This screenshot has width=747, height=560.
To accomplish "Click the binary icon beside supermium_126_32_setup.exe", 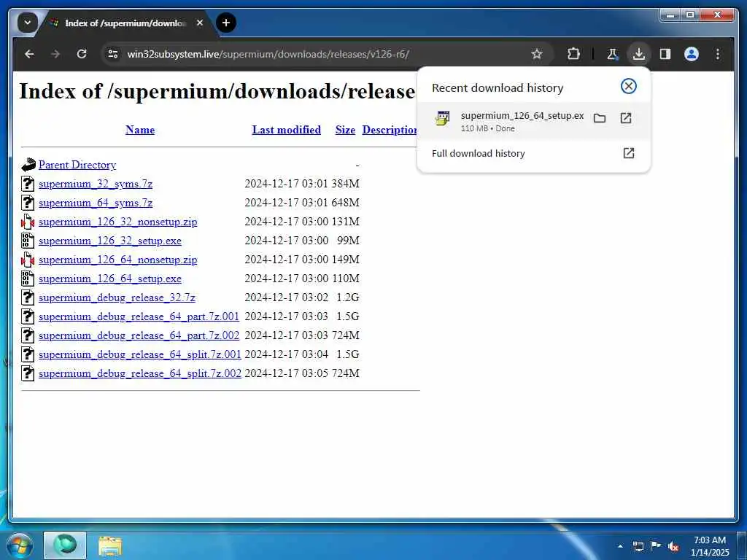I will (28, 241).
